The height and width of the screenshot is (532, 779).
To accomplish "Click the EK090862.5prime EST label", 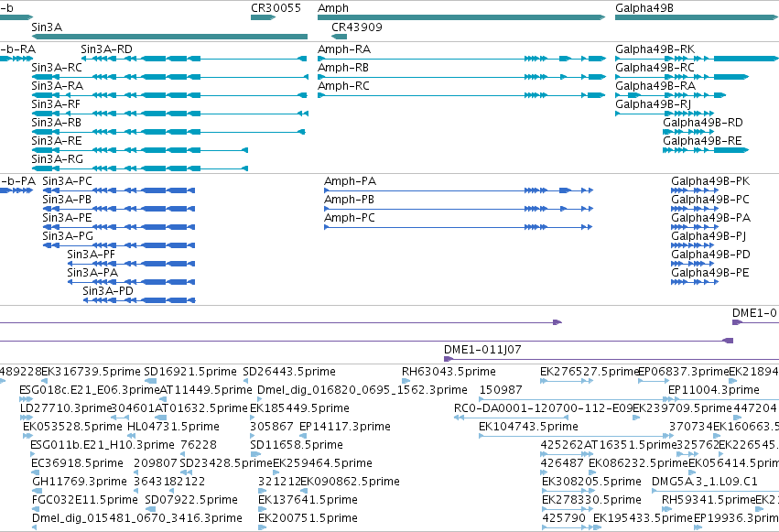I will (350, 482).
